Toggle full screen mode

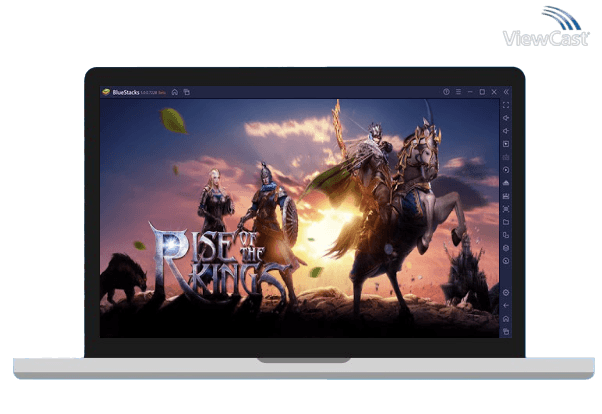pyautogui.click(x=506, y=105)
